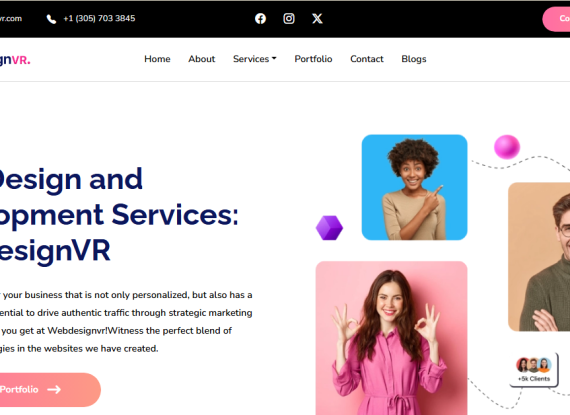Image resolution: width=570 pixels, height=415 pixels.
Task: Click the woman on blue background photo
Action: click(414, 187)
